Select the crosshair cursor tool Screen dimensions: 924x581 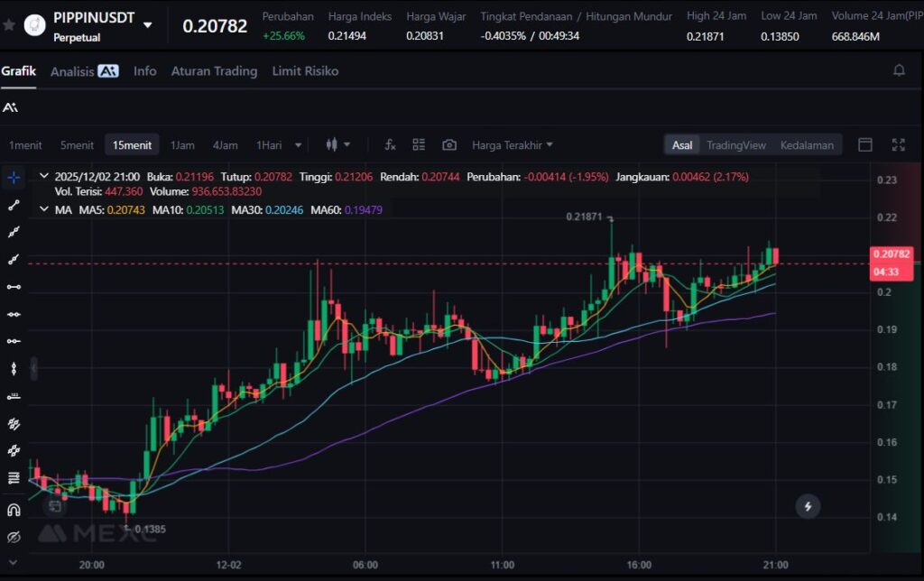(14, 178)
